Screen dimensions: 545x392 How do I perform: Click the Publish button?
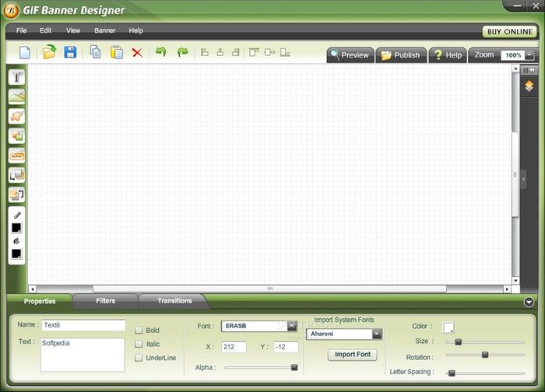pos(401,55)
